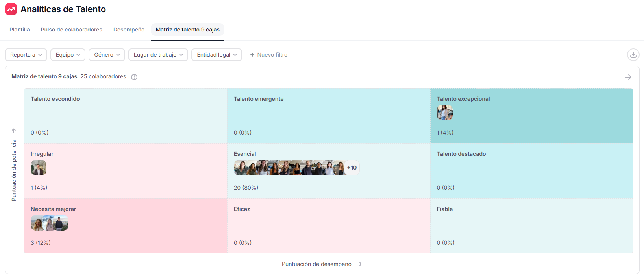Click the avatar in the Irregular box
Screen dimensions: 644x277
(x=39, y=168)
